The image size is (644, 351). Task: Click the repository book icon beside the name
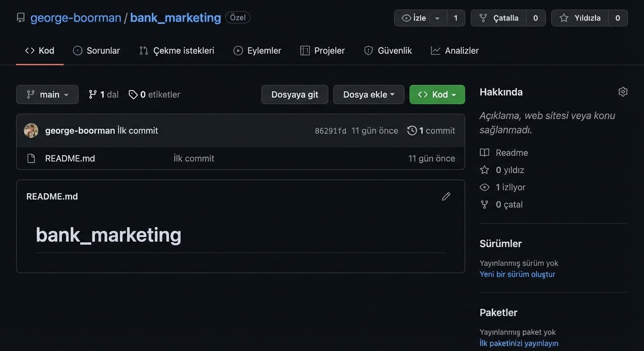tap(20, 17)
